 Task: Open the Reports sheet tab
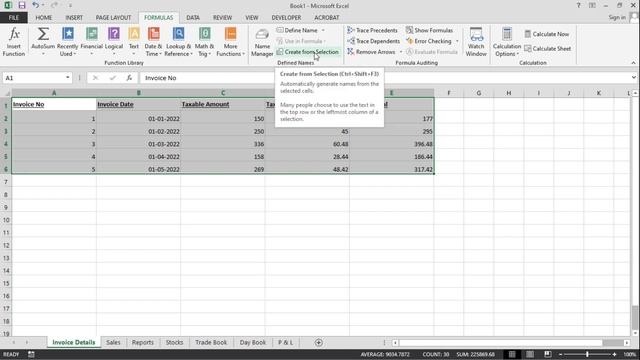pos(142,342)
